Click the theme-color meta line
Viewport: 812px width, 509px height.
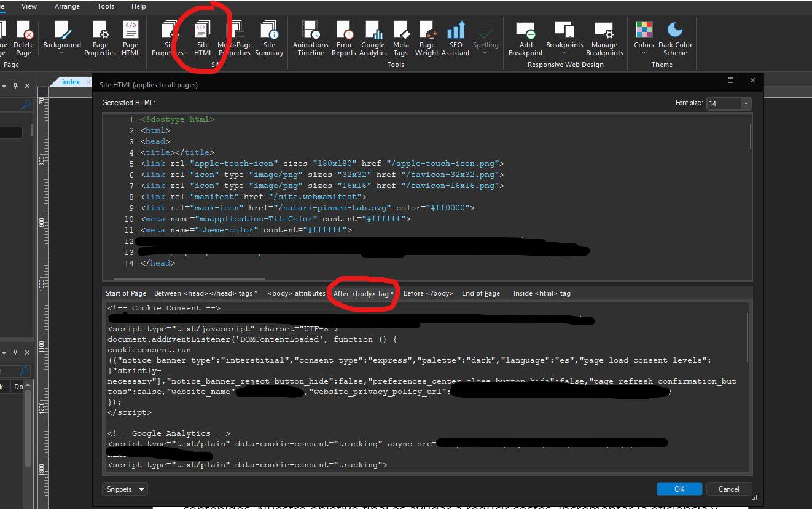pos(246,230)
